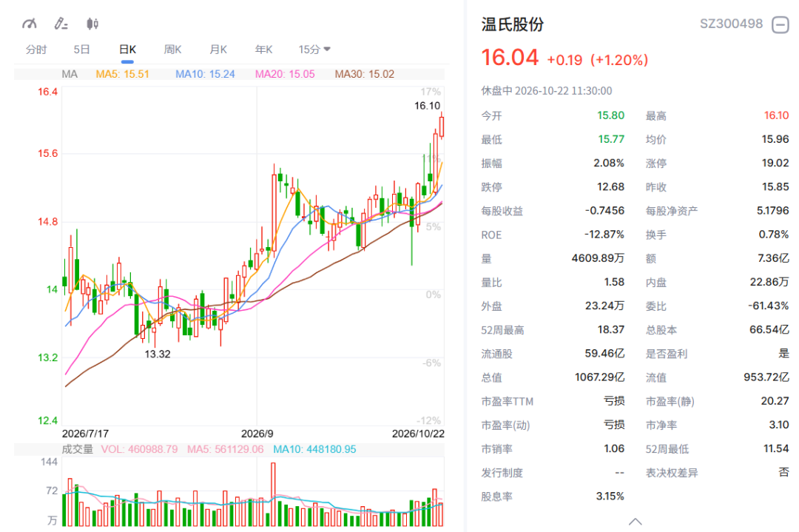Click the tallest red volume bar
Viewport: 799px width, 532px height.
point(273,494)
